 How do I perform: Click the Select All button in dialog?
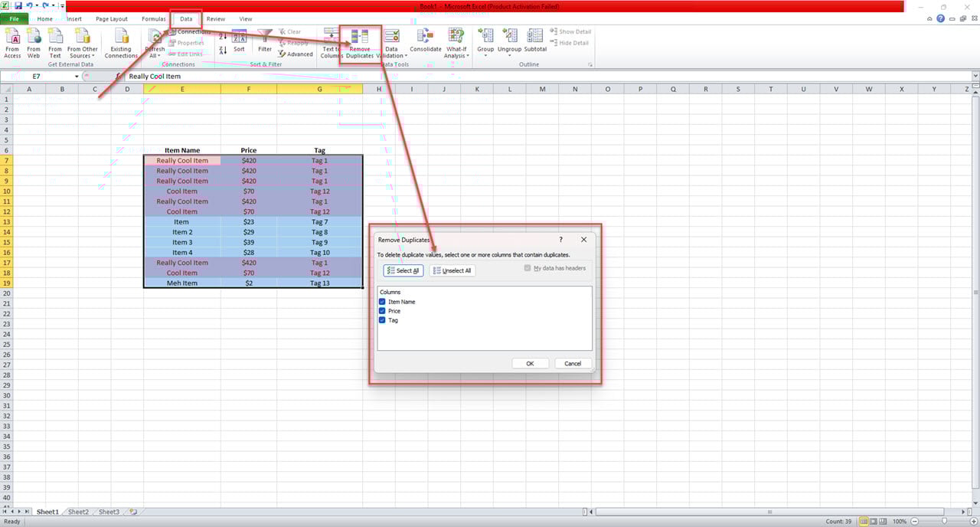[403, 270]
